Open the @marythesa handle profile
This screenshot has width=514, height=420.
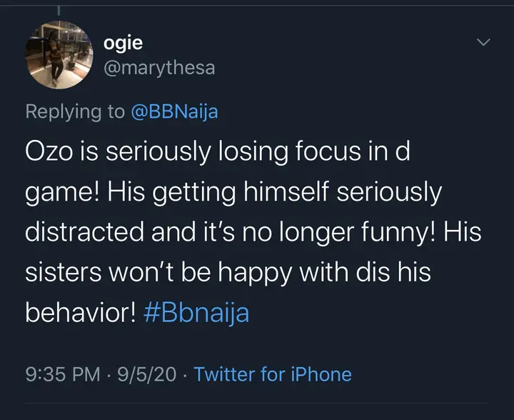point(158,67)
